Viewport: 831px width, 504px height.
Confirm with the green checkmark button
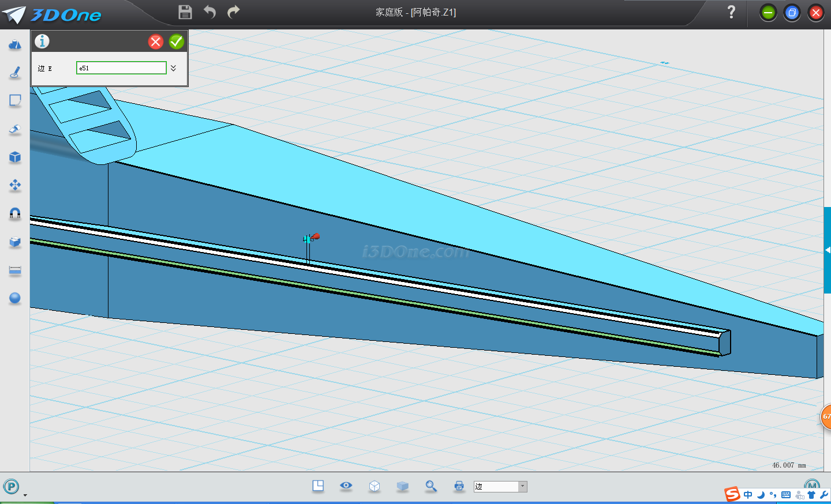pyautogui.click(x=177, y=42)
